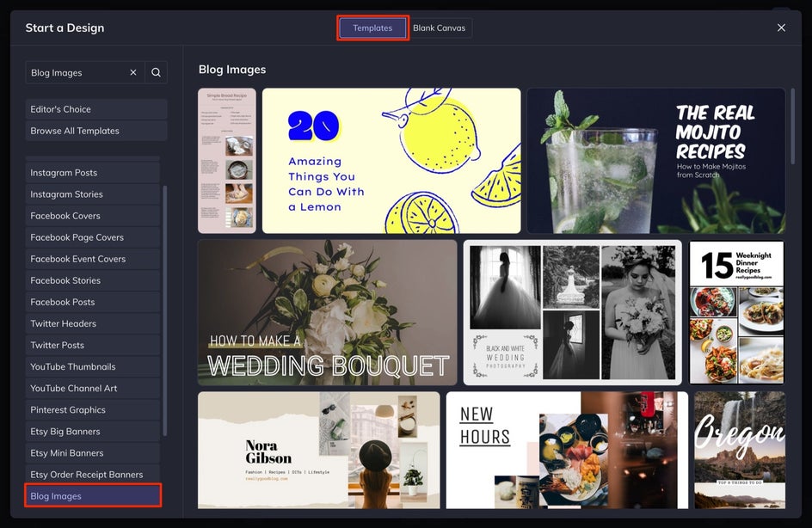The image size is (812, 528).
Task: Open Editor's Choice templates
Action: (96, 109)
